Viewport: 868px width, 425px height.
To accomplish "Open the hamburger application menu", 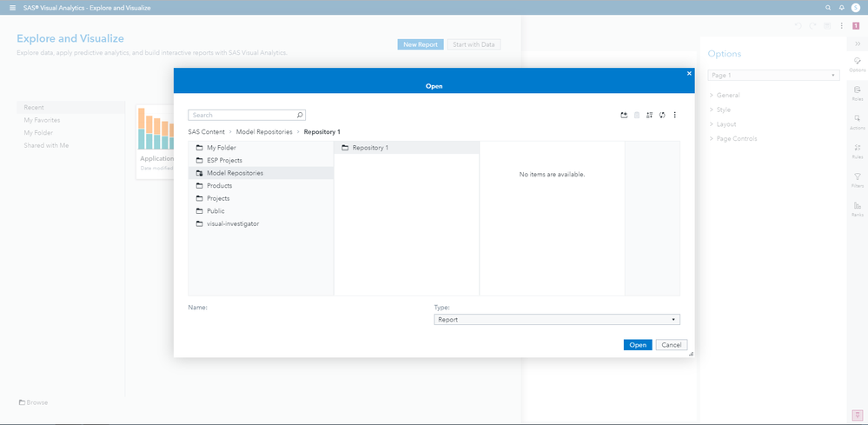I will [13, 8].
